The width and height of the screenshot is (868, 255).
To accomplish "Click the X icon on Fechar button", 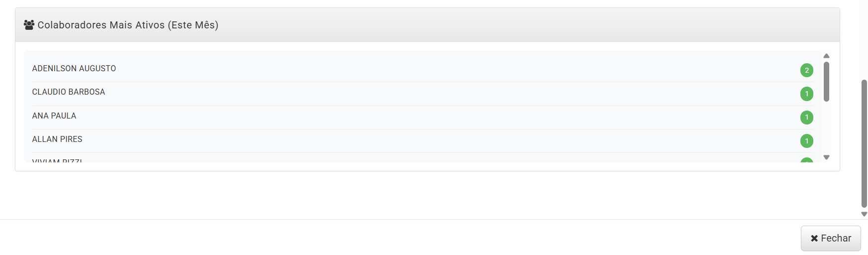I will click(x=814, y=239).
